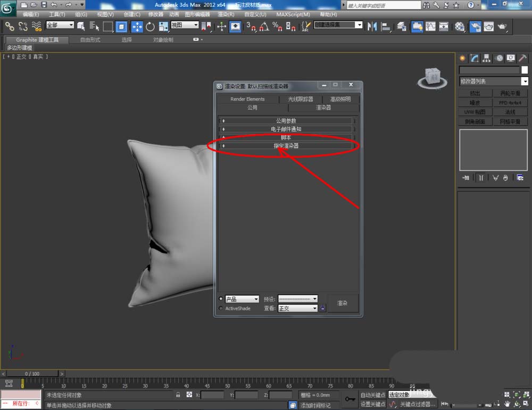
Task: Select the 产品 render mode radio
Action: point(221,299)
